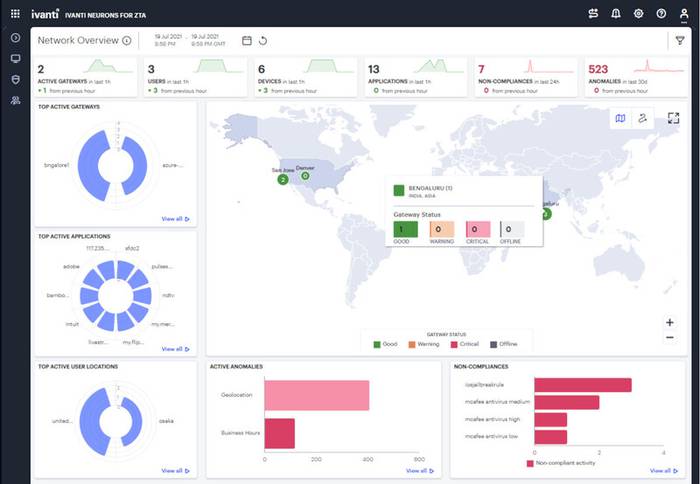Image resolution: width=700 pixels, height=484 pixels.
Task: Click azure segment of gateways donut
Action: (138, 166)
